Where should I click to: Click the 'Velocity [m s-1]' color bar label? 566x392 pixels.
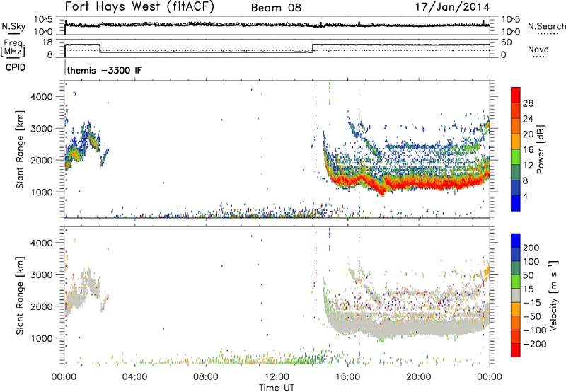tap(553, 295)
